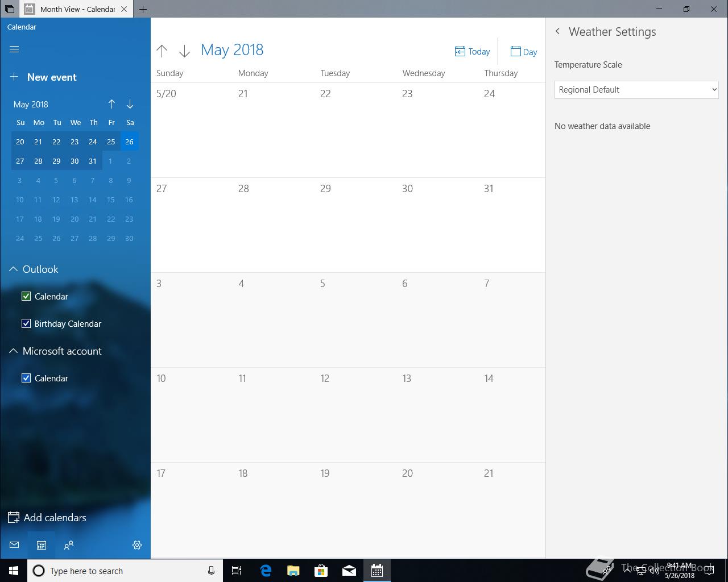This screenshot has width=728, height=582.
Task: Select Wednesday 20 day cell
Action: (x=437, y=510)
